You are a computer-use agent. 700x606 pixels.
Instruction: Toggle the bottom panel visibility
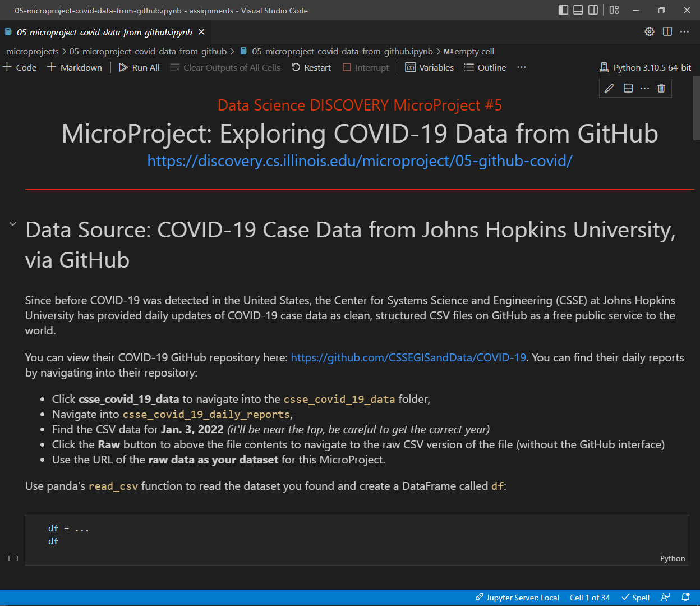click(578, 10)
